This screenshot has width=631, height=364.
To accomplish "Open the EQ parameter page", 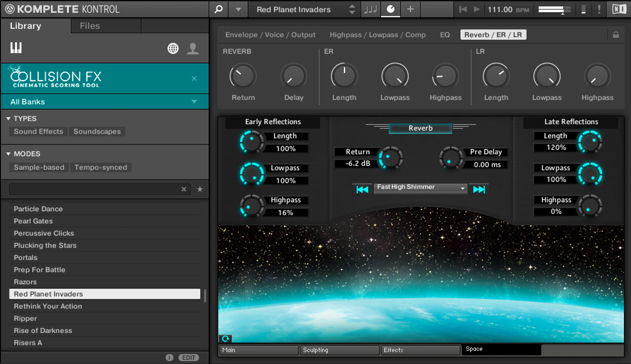I will click(x=444, y=35).
